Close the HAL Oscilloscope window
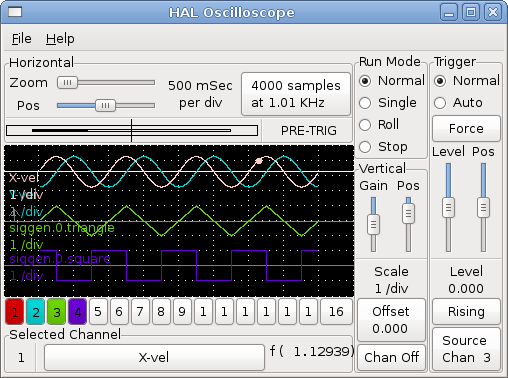 (x=493, y=13)
